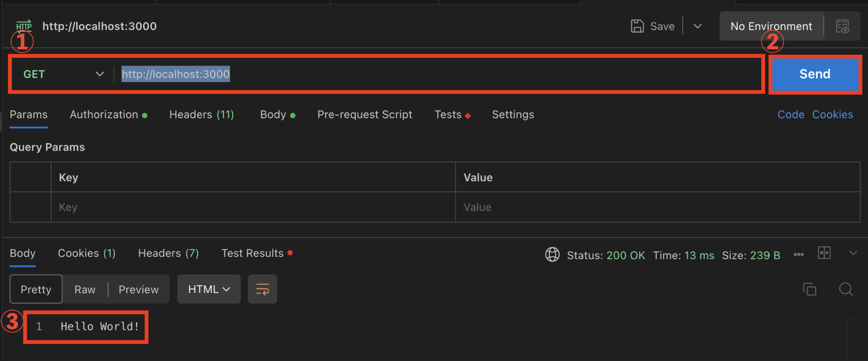Copy response body with the copy icon
The width and height of the screenshot is (868, 361).
pyautogui.click(x=809, y=289)
